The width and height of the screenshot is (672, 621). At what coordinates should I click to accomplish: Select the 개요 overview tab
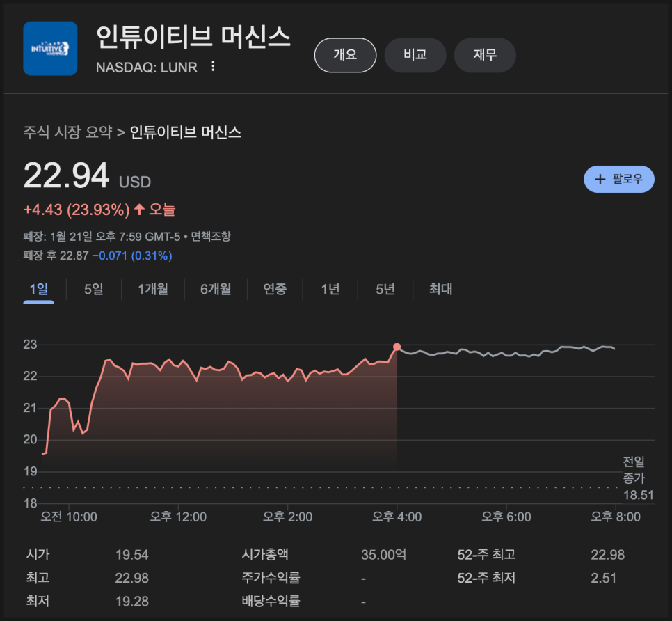pos(346,55)
